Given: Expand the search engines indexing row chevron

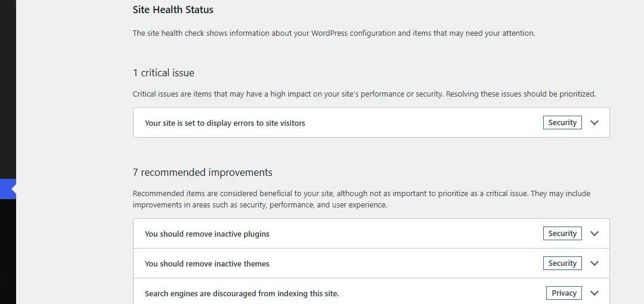Looking at the screenshot, I should click(595, 293).
